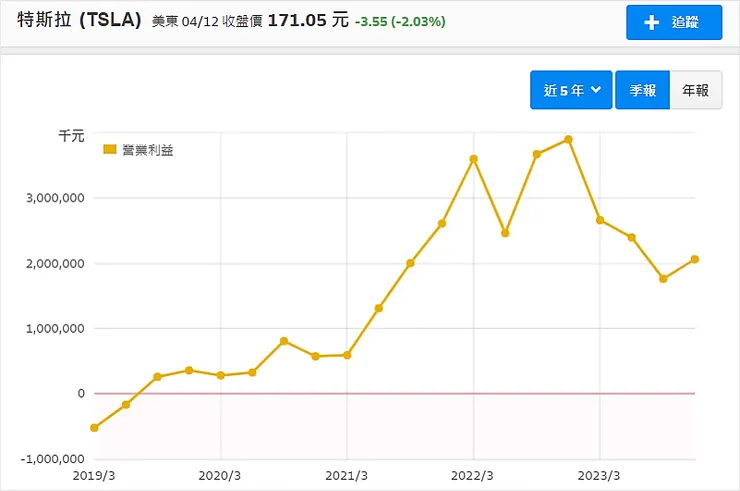Click the price change -3.55 (-2.03%)
740x491 pixels.
pyautogui.click(x=400, y=22)
